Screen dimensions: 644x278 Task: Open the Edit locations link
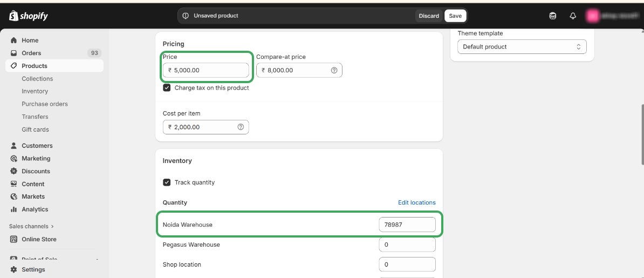click(416, 202)
